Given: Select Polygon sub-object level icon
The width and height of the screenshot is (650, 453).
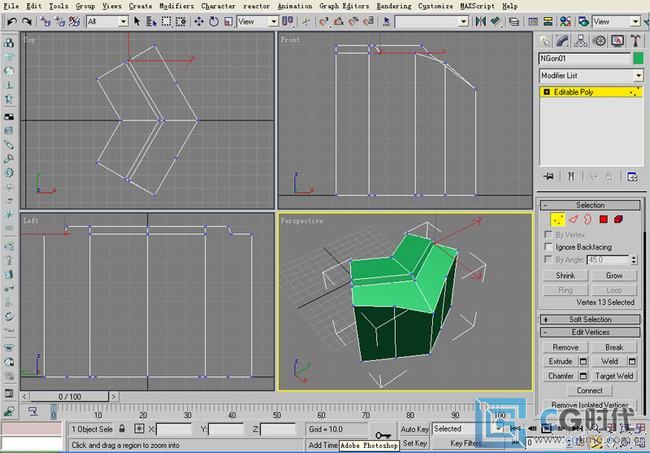Looking at the screenshot, I should [604, 219].
